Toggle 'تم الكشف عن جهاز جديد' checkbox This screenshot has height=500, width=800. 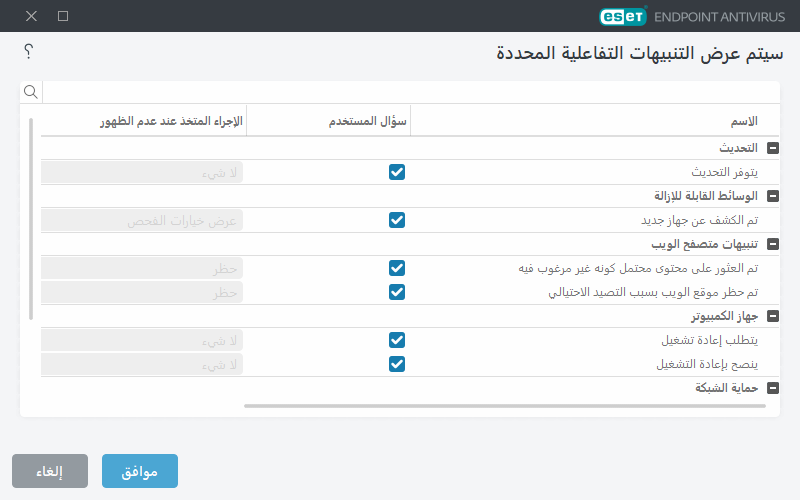tap(397, 220)
